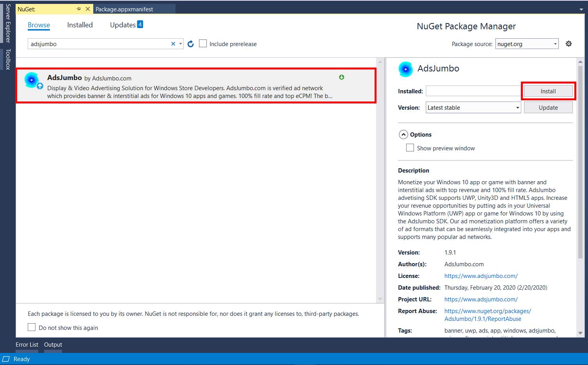Close the NuGet document tab
This screenshot has height=365, width=588.
[88, 9]
